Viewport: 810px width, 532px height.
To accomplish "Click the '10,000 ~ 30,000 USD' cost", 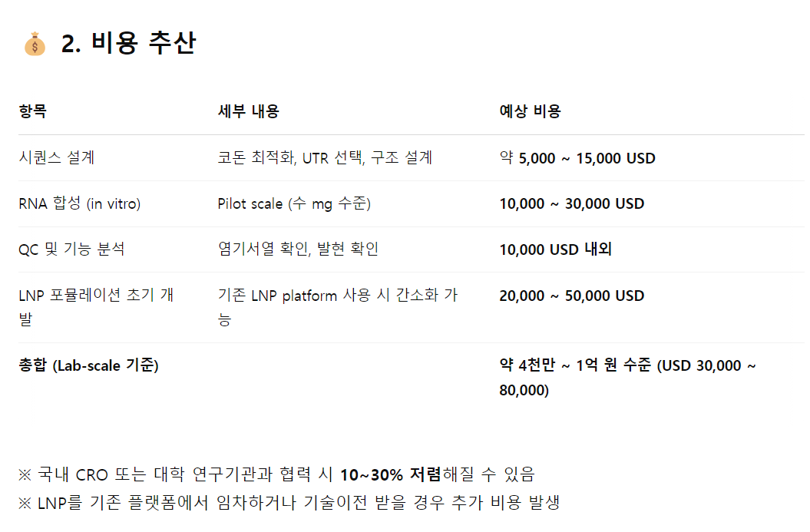I will point(572,203).
